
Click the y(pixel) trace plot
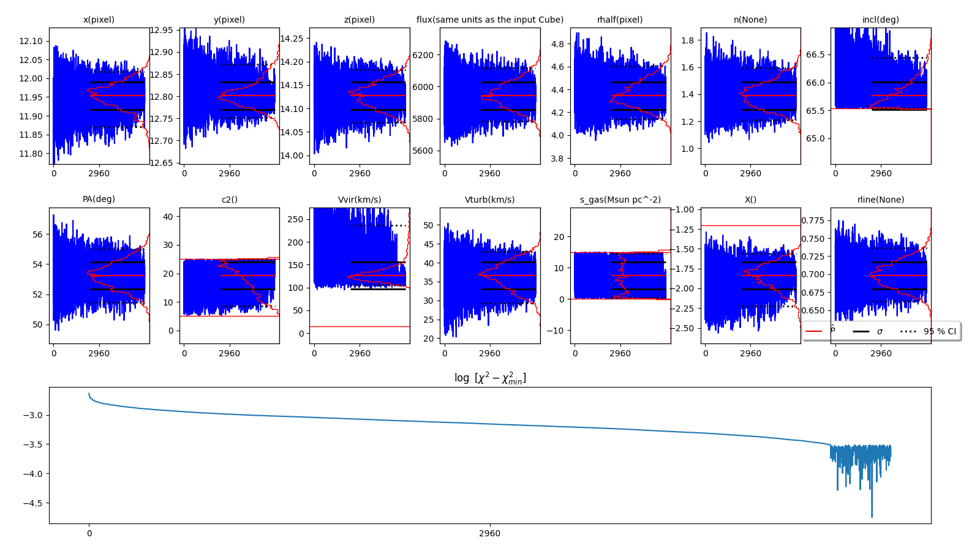point(229,96)
